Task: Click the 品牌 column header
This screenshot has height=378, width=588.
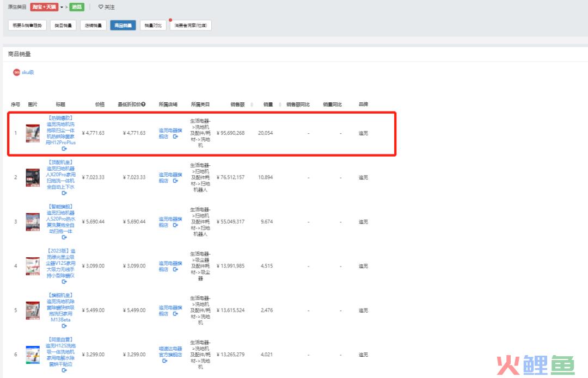Action: click(x=363, y=104)
